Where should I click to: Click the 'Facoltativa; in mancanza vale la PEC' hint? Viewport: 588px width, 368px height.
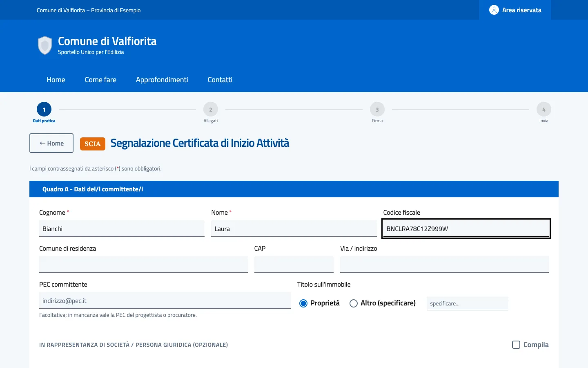tap(118, 315)
